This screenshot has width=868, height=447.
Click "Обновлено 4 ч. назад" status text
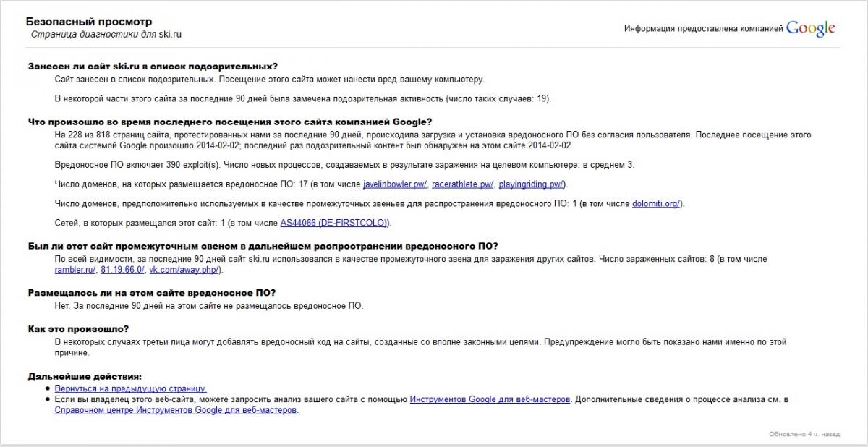[x=804, y=435]
